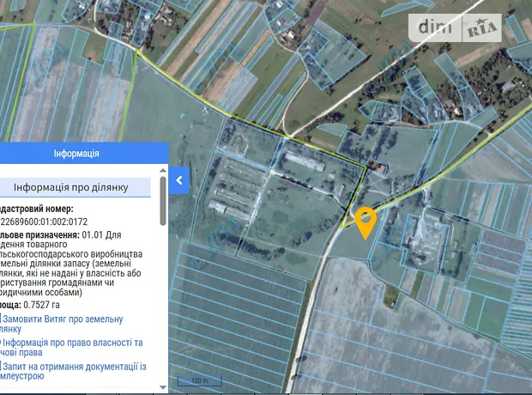Open the Інформація tab header
This screenshot has height=395, width=532.
tap(76, 154)
